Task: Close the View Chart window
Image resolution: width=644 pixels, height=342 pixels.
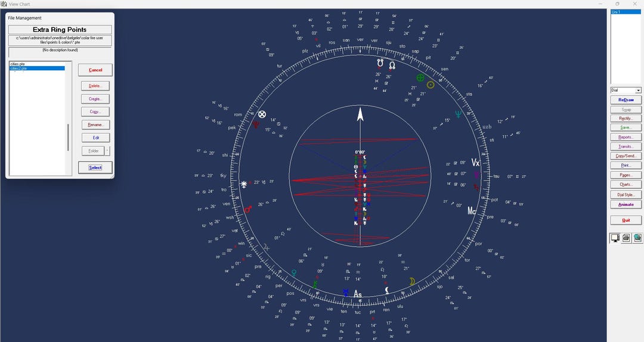Action: coord(635,4)
